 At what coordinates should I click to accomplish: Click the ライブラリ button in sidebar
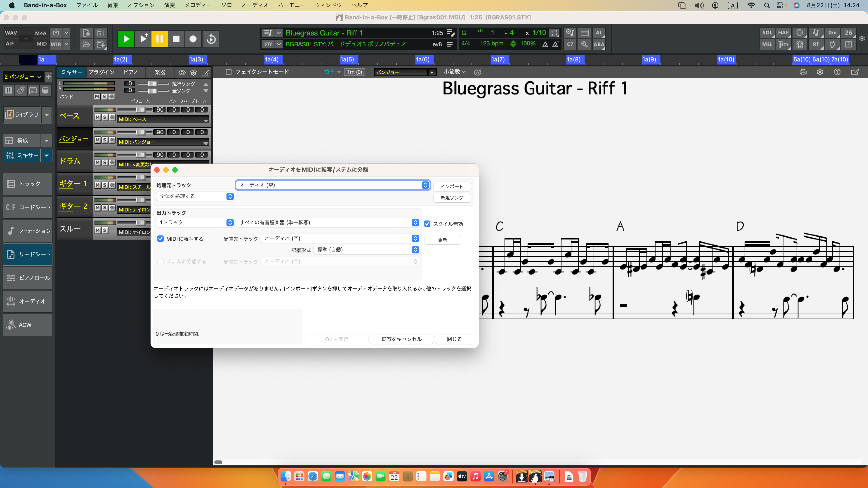point(22,115)
